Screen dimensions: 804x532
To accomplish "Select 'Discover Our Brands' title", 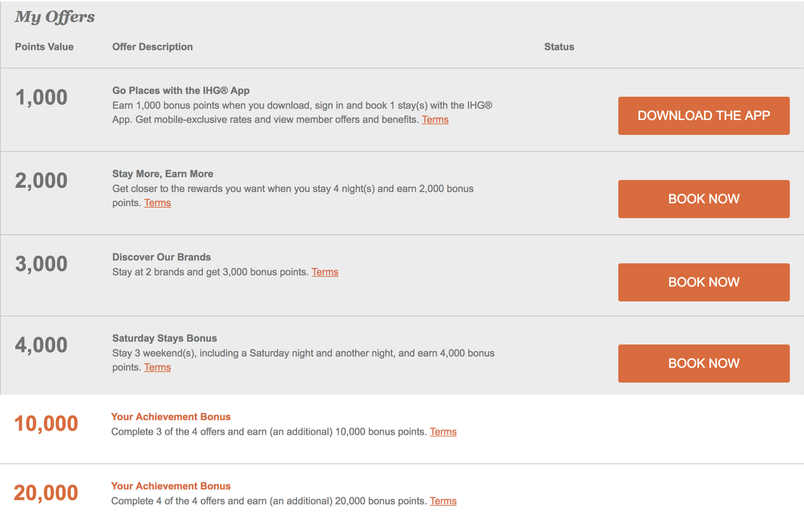I will [x=161, y=257].
